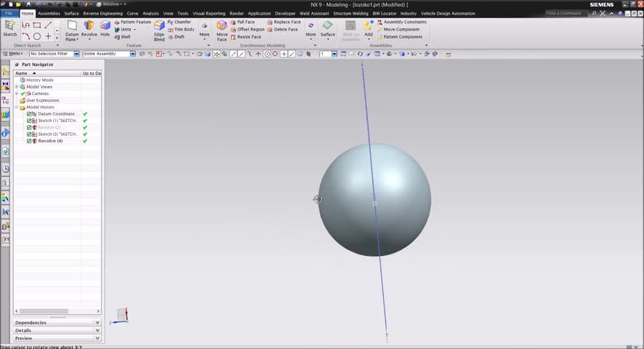Switch to the Assemblies tab

click(49, 14)
